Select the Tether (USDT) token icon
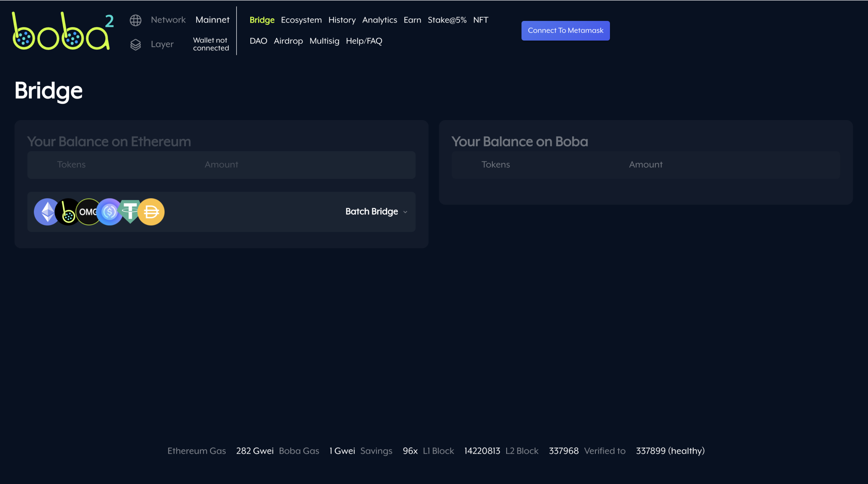 pyautogui.click(x=130, y=212)
